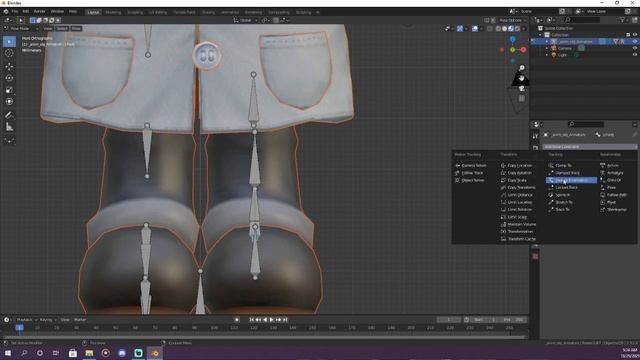
Task: Toggle camera view gizmo icon
Action: tap(522, 88)
